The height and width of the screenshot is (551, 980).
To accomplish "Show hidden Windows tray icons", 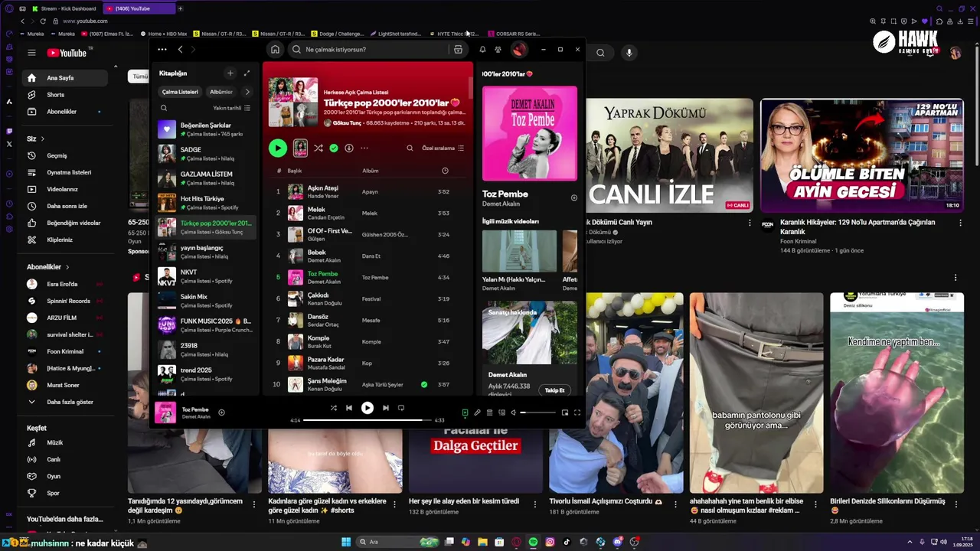I will tap(910, 542).
